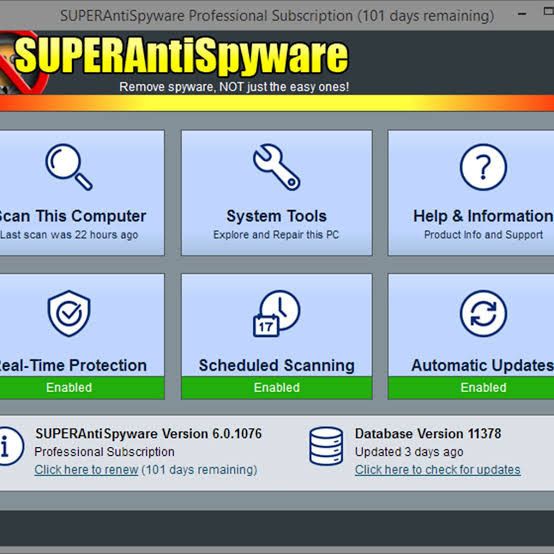The height and width of the screenshot is (554, 554).
Task: Click the wrench System Tools icon
Action: click(x=277, y=167)
